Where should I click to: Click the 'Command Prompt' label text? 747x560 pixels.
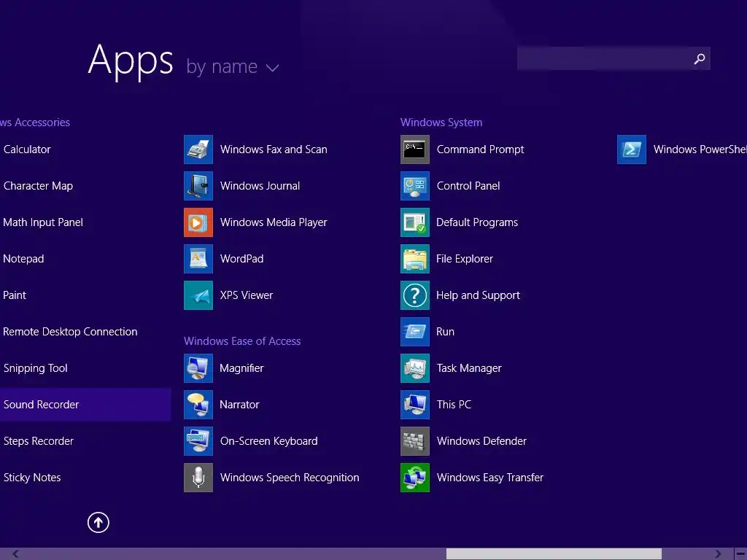click(480, 149)
